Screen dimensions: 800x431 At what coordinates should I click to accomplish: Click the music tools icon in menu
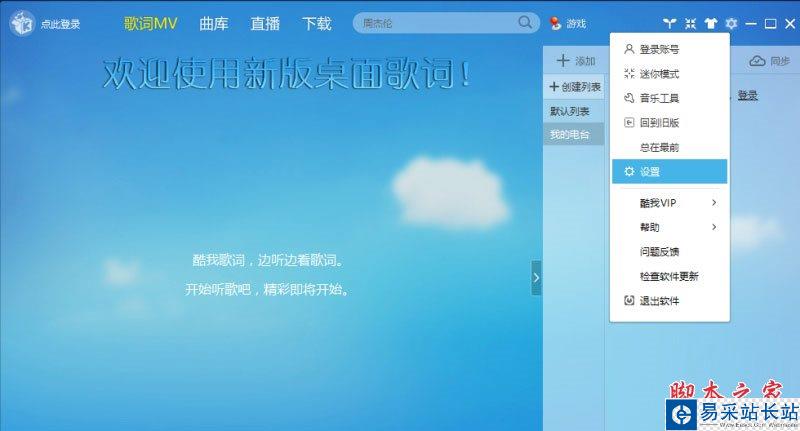tap(629, 98)
